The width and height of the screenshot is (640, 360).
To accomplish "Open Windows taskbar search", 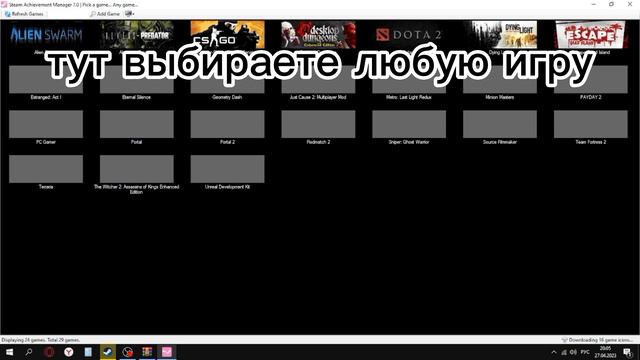I will click(29, 352).
